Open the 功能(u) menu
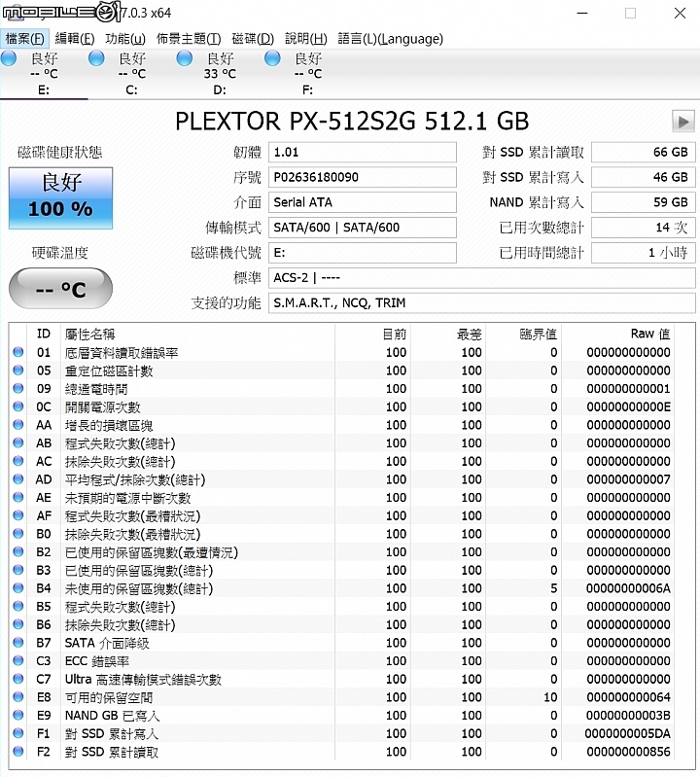 click(x=125, y=38)
